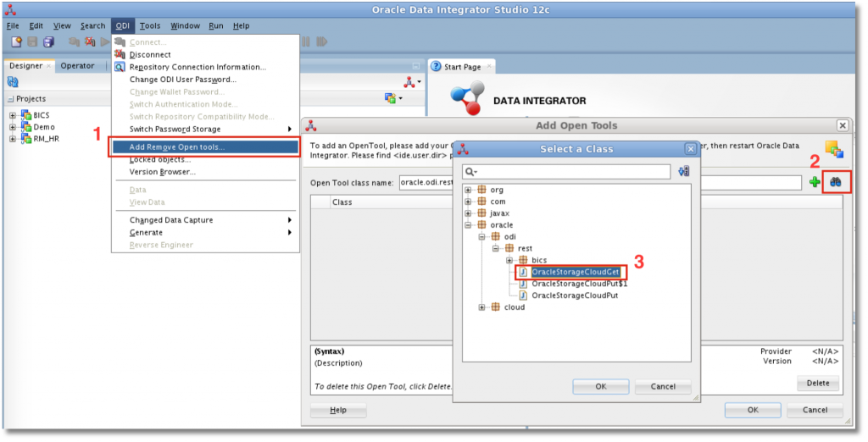868x442 pixels.
Task: Click the Demo project icon
Action: (26, 127)
